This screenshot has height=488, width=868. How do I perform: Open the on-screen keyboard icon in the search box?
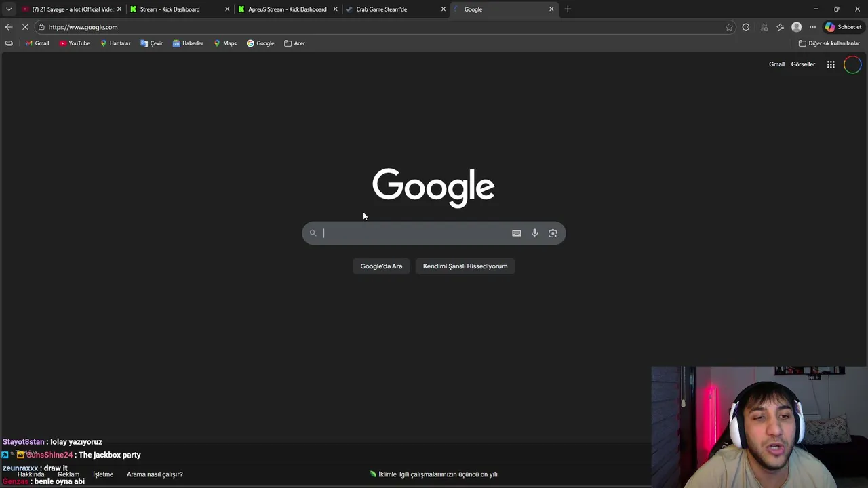click(x=517, y=233)
